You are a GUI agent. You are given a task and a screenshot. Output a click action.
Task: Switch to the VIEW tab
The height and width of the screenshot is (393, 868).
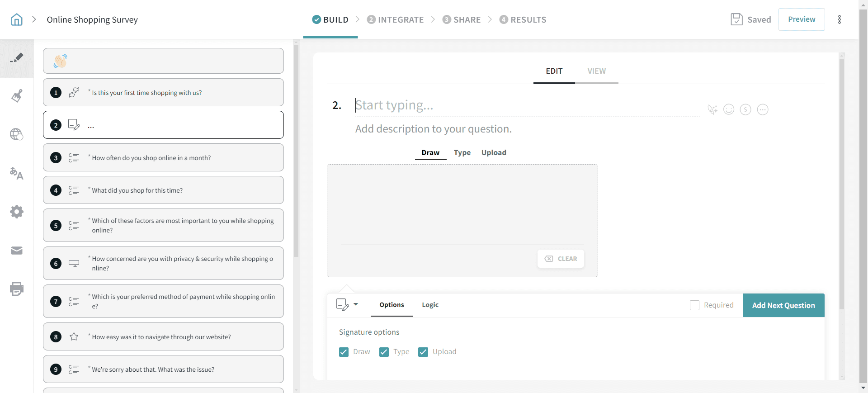(x=596, y=71)
